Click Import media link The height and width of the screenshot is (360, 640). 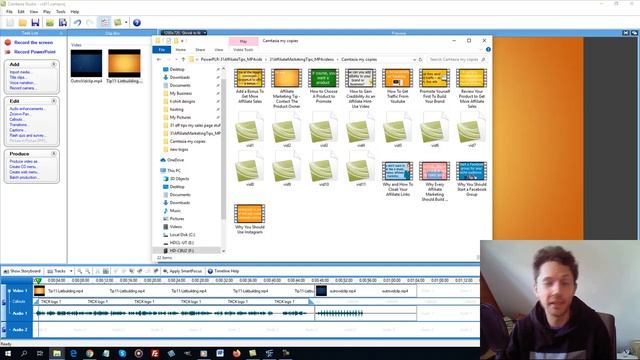click(x=20, y=72)
